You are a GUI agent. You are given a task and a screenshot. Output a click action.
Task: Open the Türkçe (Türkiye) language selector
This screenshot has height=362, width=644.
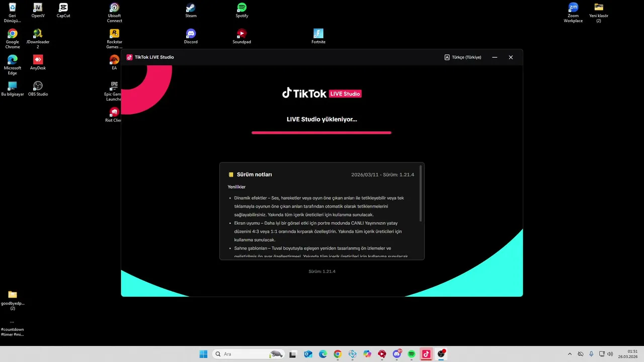[463, 57]
